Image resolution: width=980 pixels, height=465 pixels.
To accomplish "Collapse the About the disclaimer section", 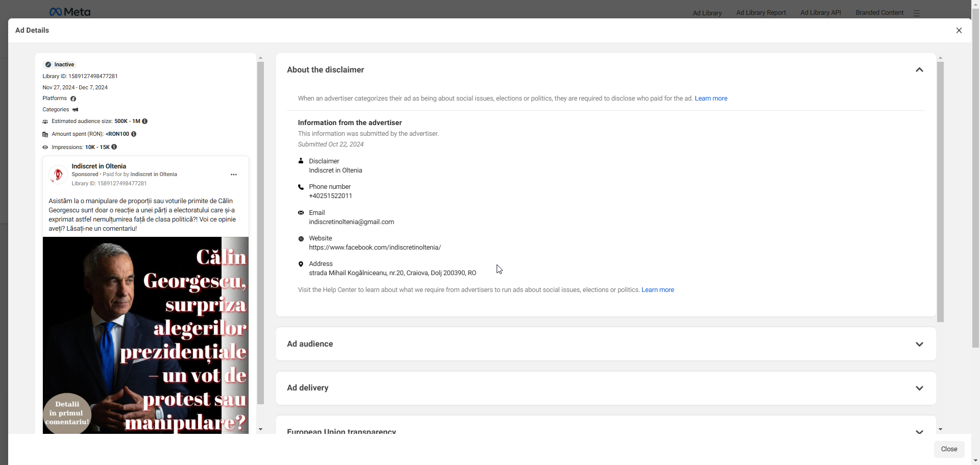I will click(x=919, y=70).
